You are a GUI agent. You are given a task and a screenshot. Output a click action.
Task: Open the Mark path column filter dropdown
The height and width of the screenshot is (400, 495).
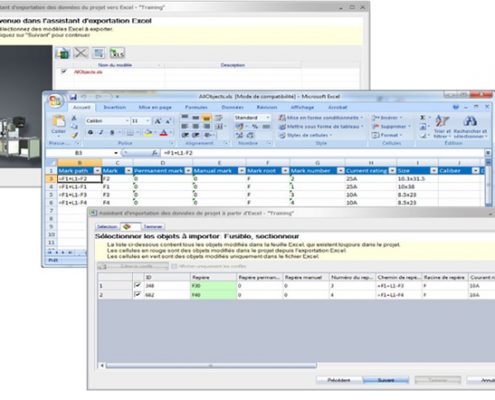(x=97, y=171)
